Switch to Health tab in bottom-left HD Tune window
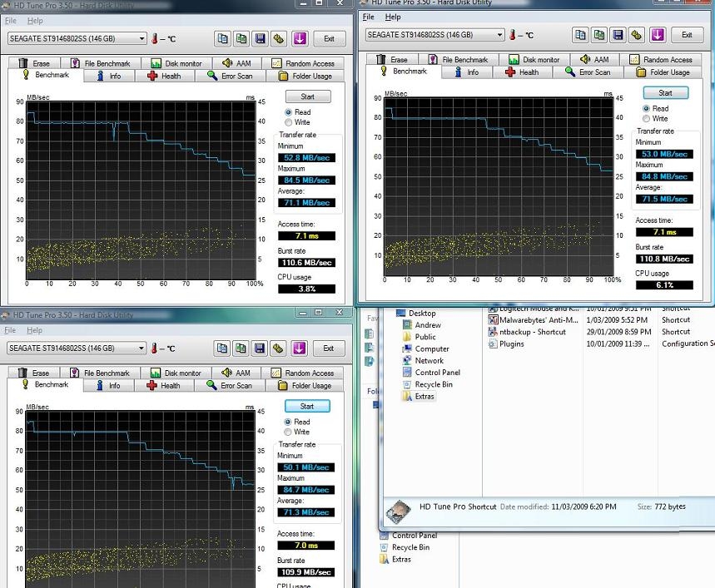715x588 pixels. click(164, 386)
